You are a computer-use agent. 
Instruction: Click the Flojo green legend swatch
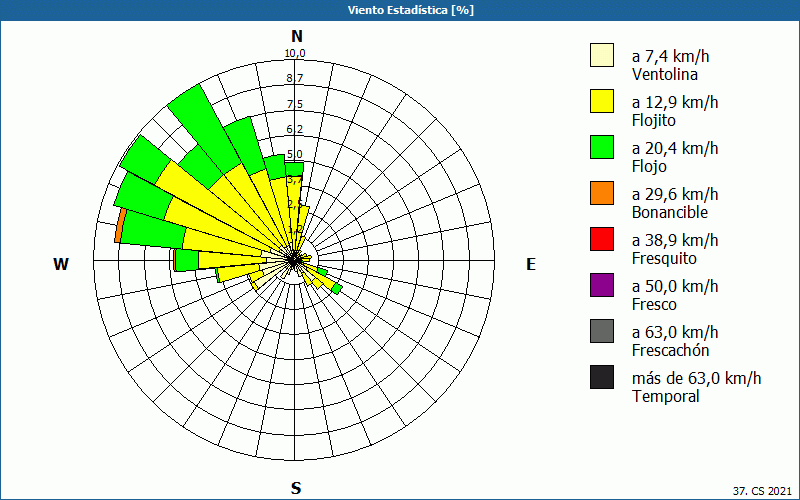coord(602,147)
